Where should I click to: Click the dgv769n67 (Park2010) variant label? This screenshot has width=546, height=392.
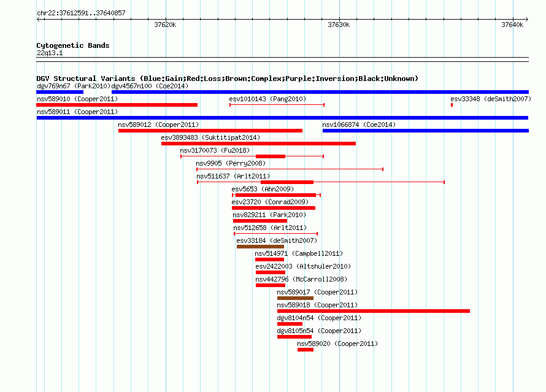pos(74,86)
